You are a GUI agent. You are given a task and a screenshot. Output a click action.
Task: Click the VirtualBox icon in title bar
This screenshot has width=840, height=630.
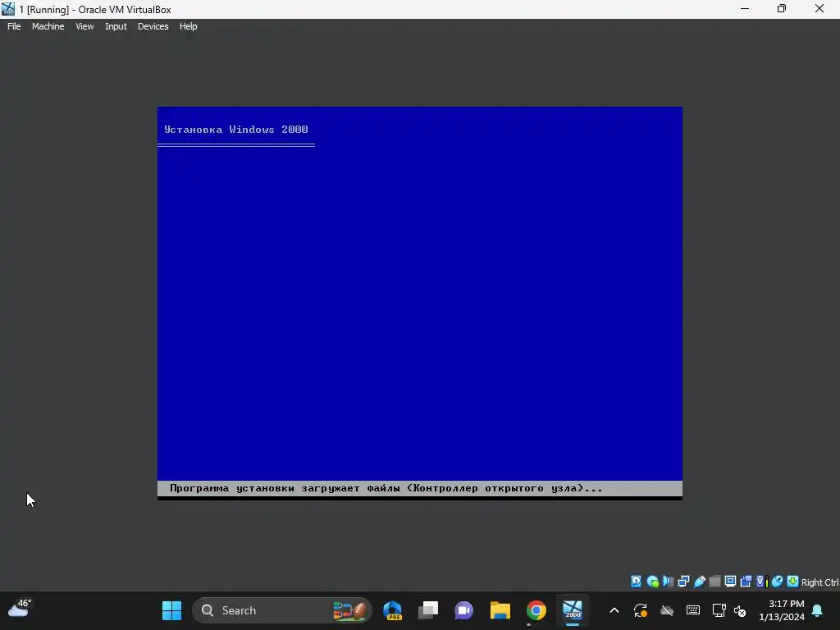[8, 9]
